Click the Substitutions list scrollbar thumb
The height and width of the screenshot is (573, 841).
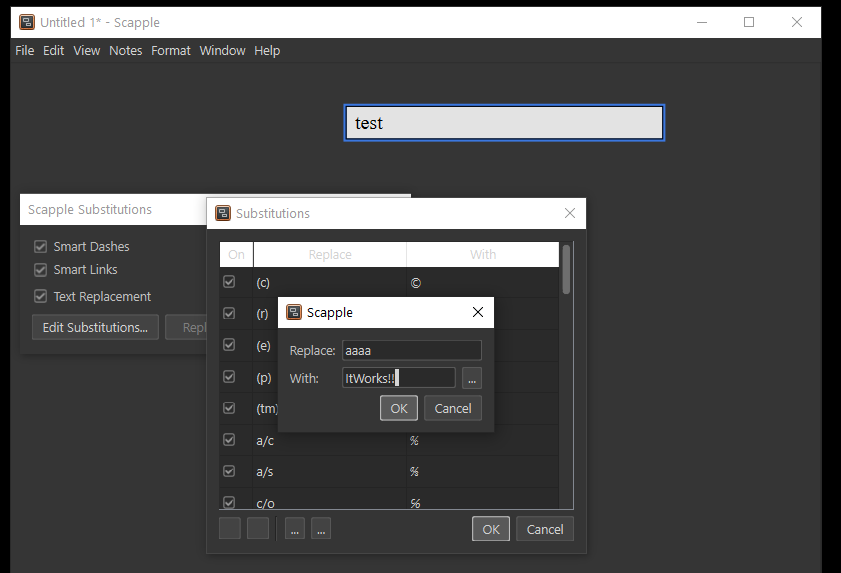point(566,269)
